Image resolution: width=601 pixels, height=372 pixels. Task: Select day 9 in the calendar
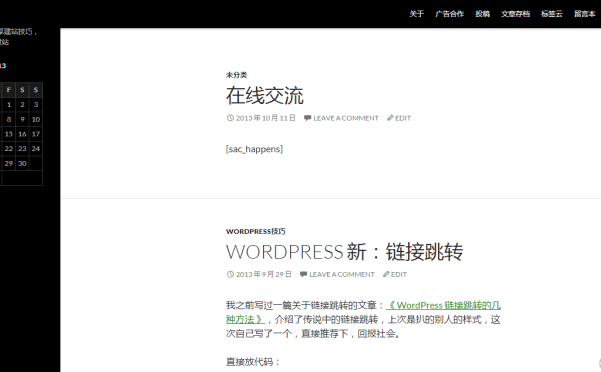point(22,120)
